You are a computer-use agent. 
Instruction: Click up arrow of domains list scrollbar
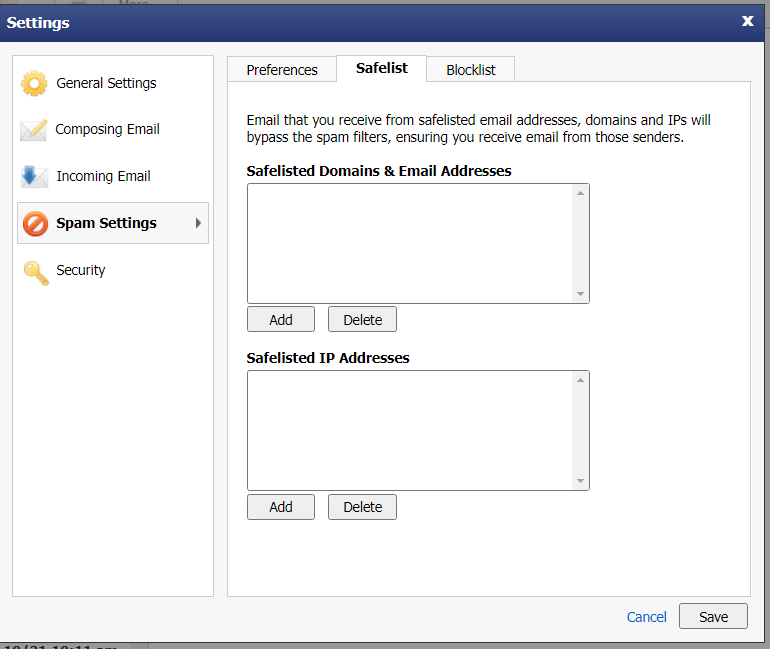coord(580,193)
